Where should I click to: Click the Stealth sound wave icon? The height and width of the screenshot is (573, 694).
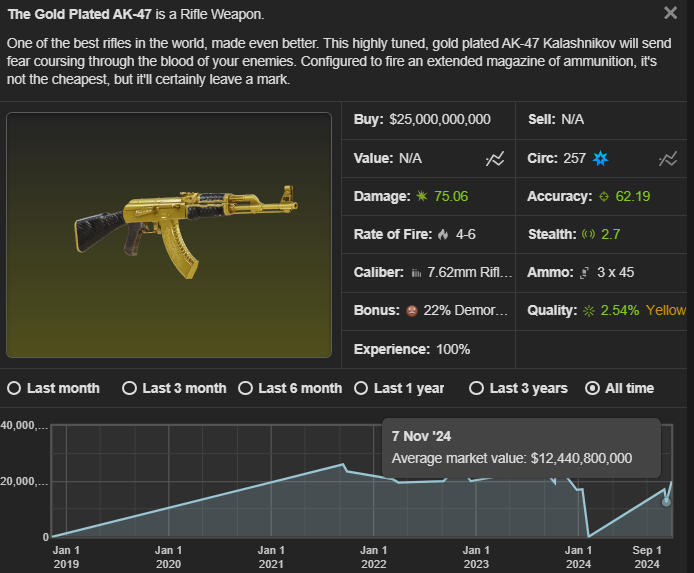[x=588, y=234]
